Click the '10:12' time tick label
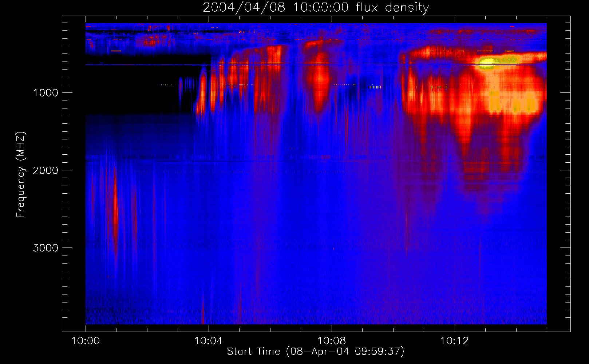 [x=455, y=341]
